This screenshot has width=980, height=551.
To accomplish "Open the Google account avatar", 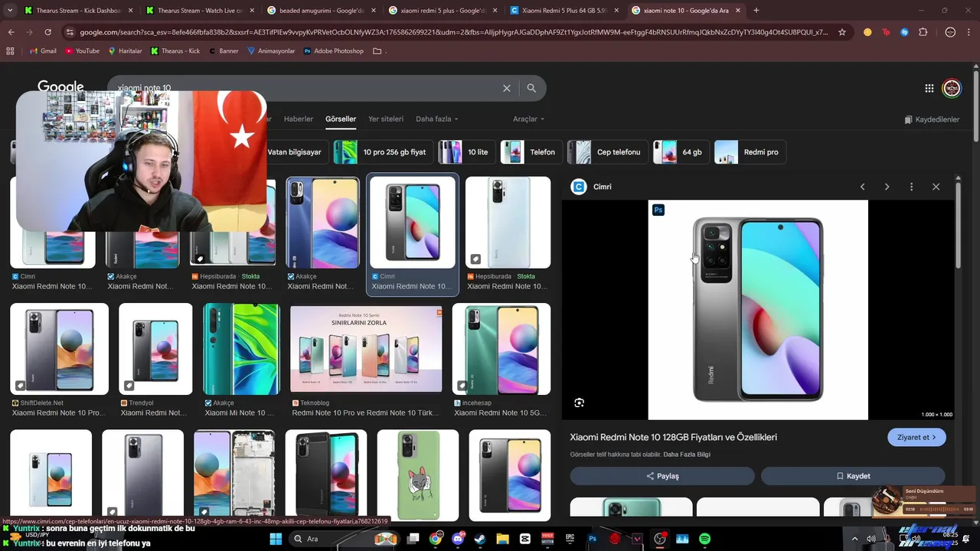I will [952, 89].
